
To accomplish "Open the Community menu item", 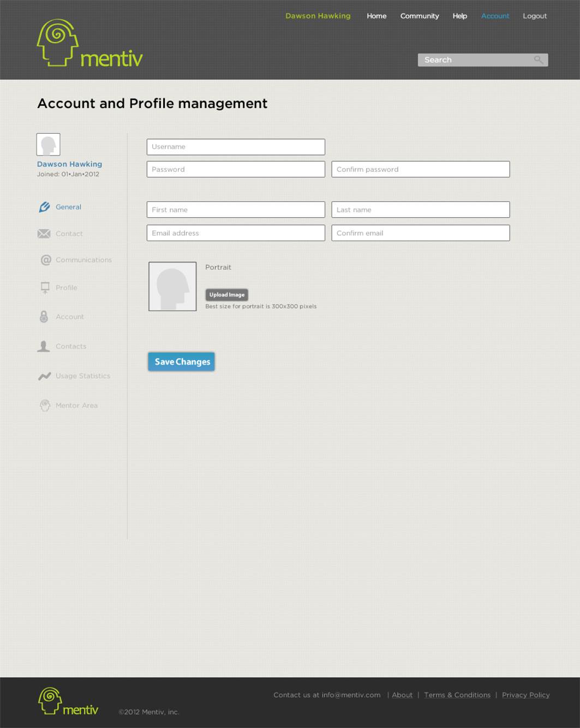I will pyautogui.click(x=420, y=16).
